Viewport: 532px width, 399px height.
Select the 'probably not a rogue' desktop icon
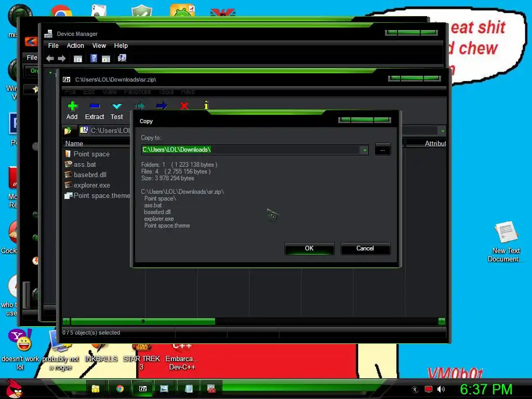(x=60, y=350)
